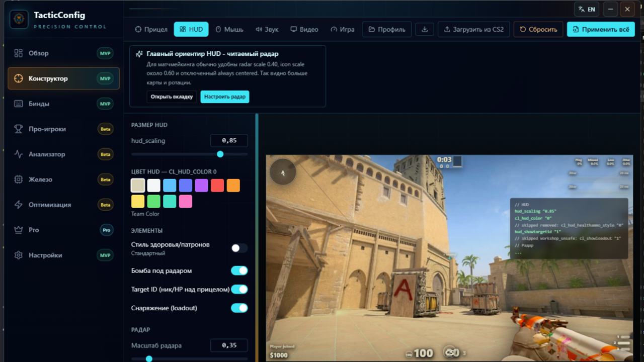
Task: Pick the purple HUD color swatch
Action: 201,186
